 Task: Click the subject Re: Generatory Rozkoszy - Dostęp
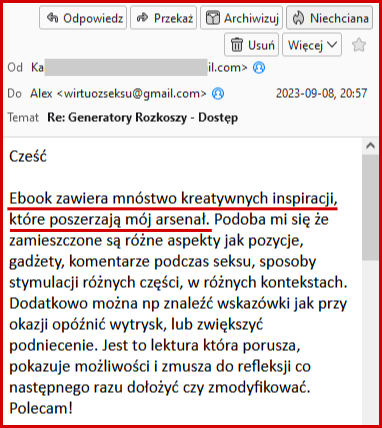143,117
